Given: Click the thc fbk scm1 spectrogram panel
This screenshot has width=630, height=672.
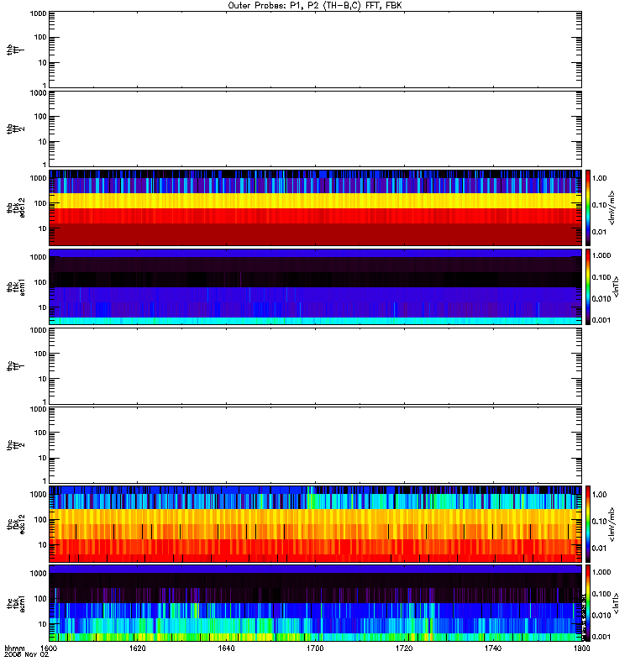Looking at the screenshot, I should [x=315, y=603].
